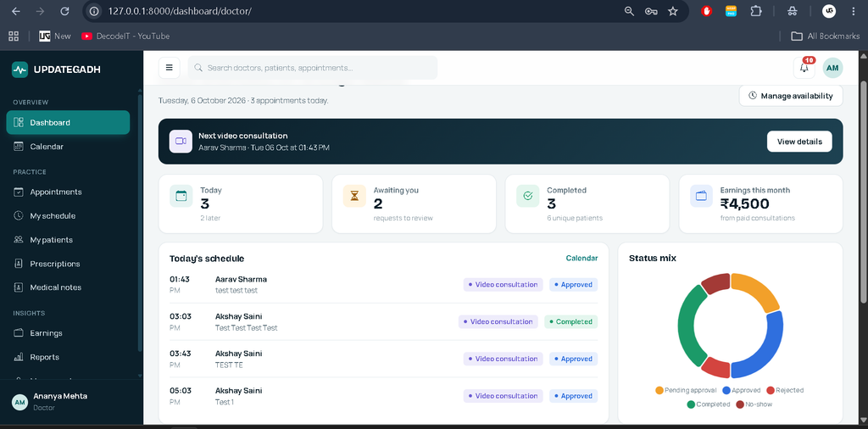Viewport: 868px width, 429px height.
Task: Click Ananya Mehta profile name in sidebar
Action: (x=60, y=396)
